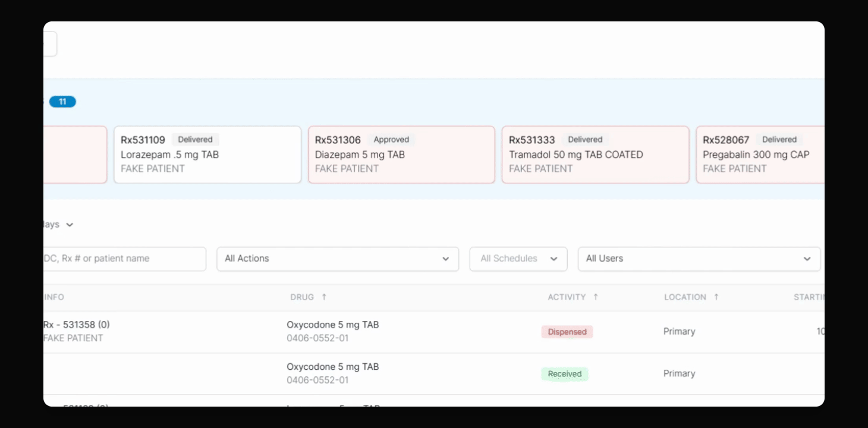
Task: Click Oxycodone 5 mg TAB in Received row
Action: tap(333, 367)
